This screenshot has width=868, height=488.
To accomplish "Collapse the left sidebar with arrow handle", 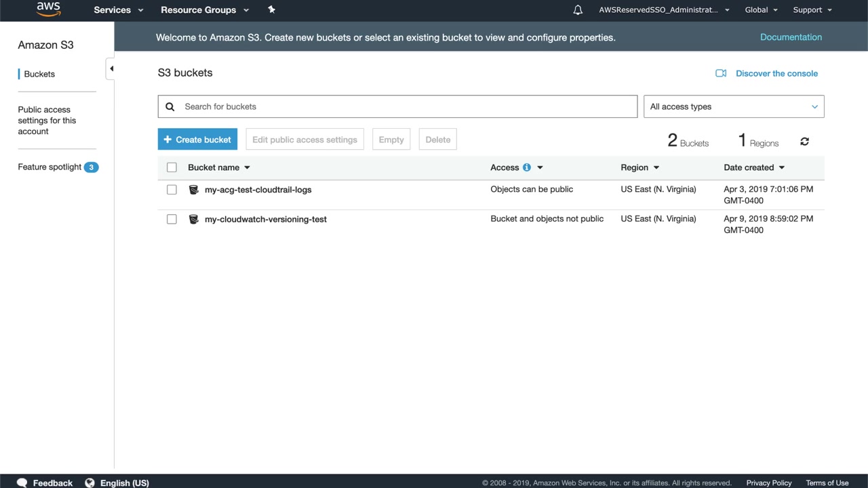I will [111, 68].
